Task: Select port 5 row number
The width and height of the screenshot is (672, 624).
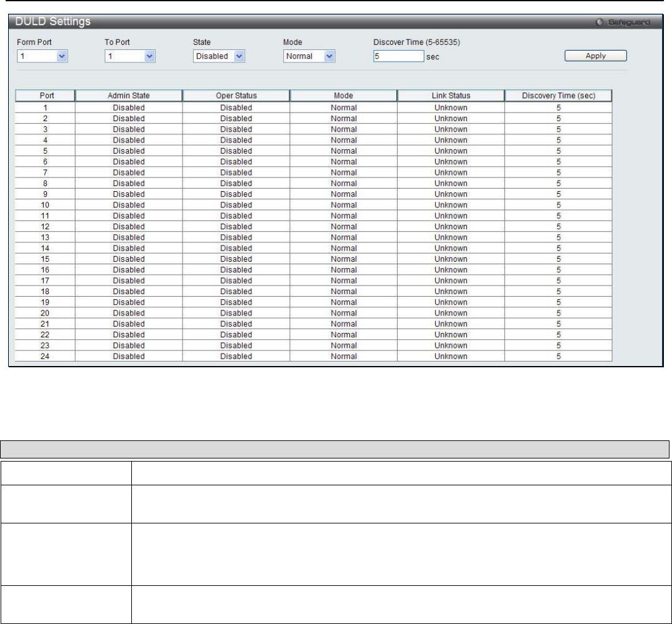Action: coord(45,151)
